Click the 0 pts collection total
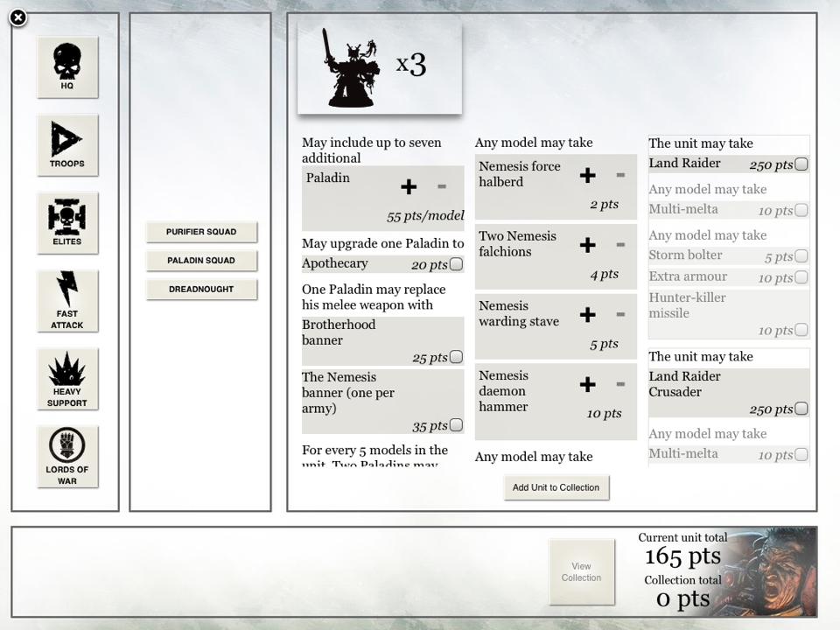Screen dimensions: 840x630 682,598
